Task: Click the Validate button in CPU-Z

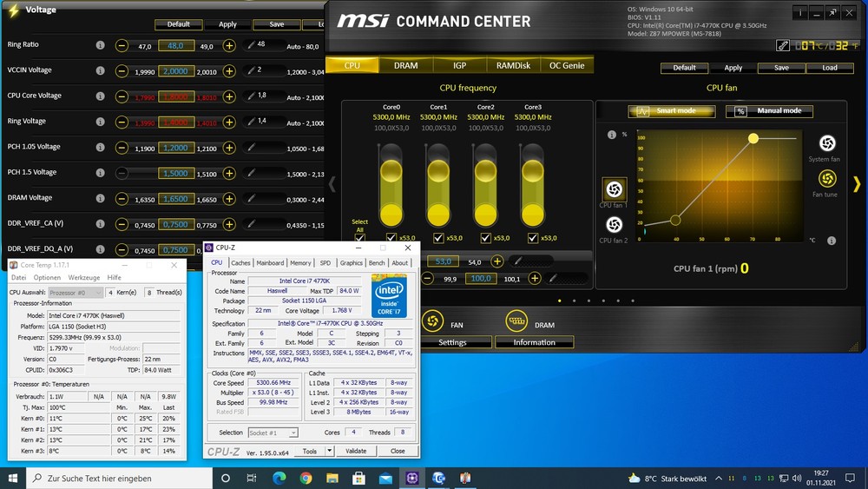Action: [356, 451]
